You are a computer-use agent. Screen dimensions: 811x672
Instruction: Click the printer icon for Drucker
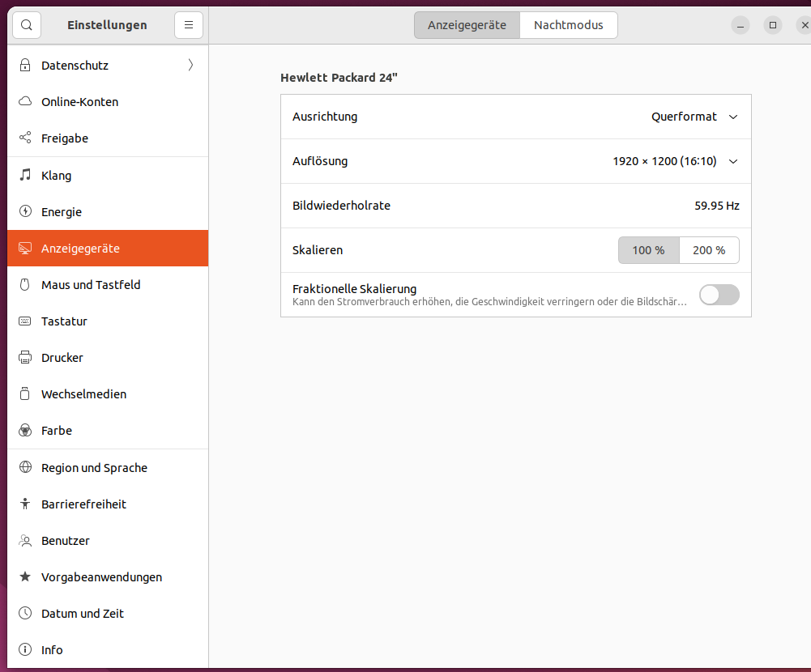point(25,357)
